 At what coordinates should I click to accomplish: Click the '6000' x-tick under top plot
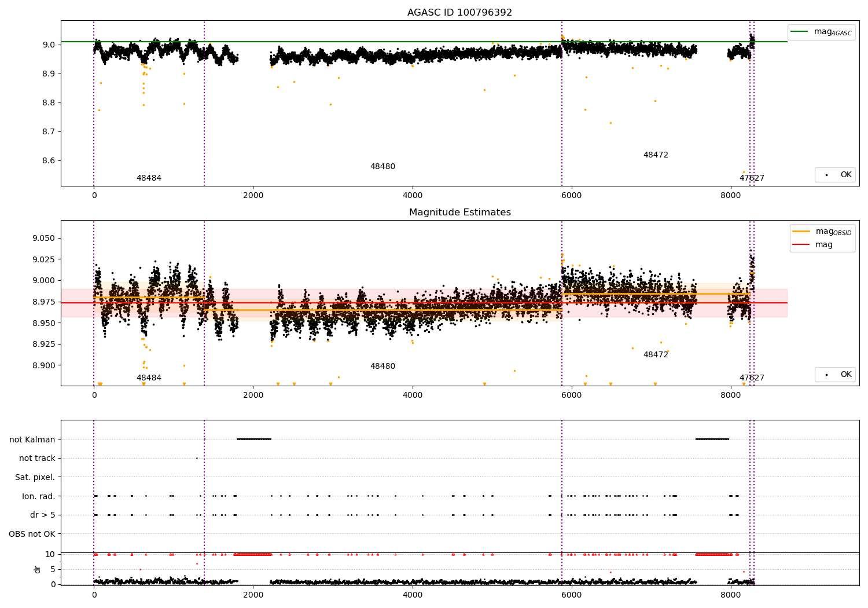[x=572, y=196]
